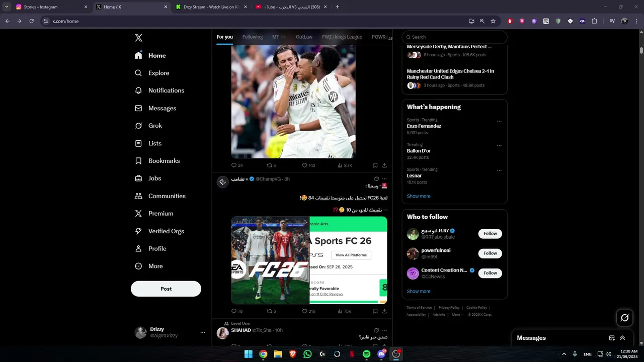Click the X logo in the sidebar
Viewport: 644px width, 362px height.
pos(139,38)
